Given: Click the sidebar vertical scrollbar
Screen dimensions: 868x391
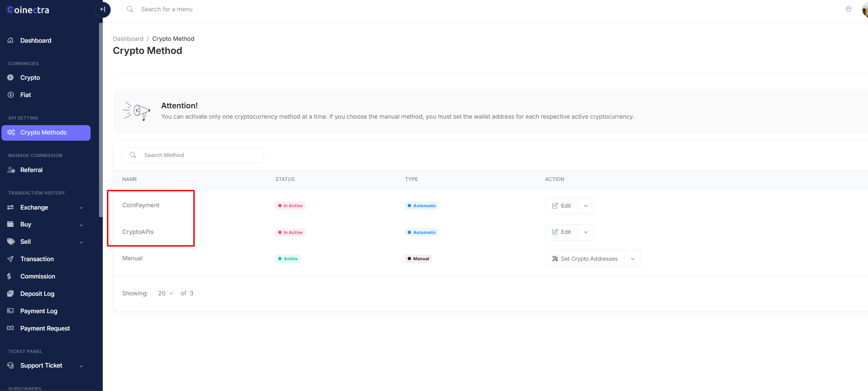Looking at the screenshot, I should (100, 120).
